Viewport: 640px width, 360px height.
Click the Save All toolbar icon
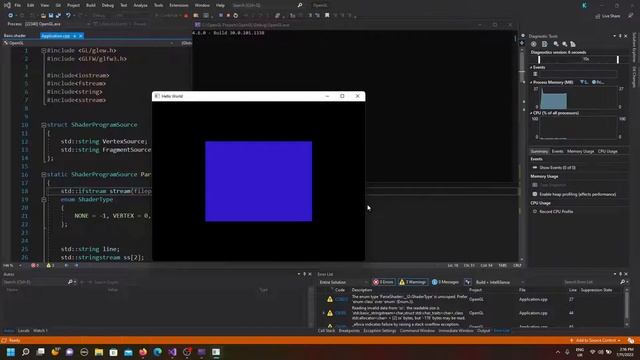[58, 16]
